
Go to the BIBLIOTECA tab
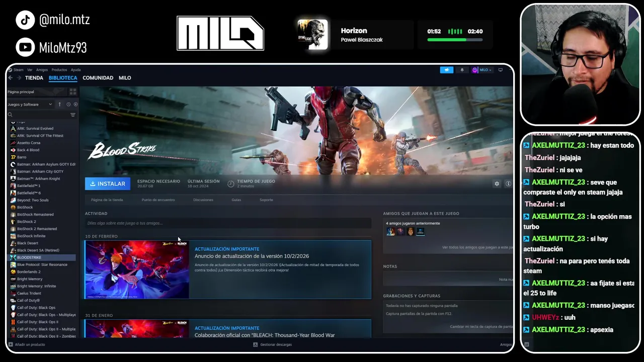[x=63, y=78]
